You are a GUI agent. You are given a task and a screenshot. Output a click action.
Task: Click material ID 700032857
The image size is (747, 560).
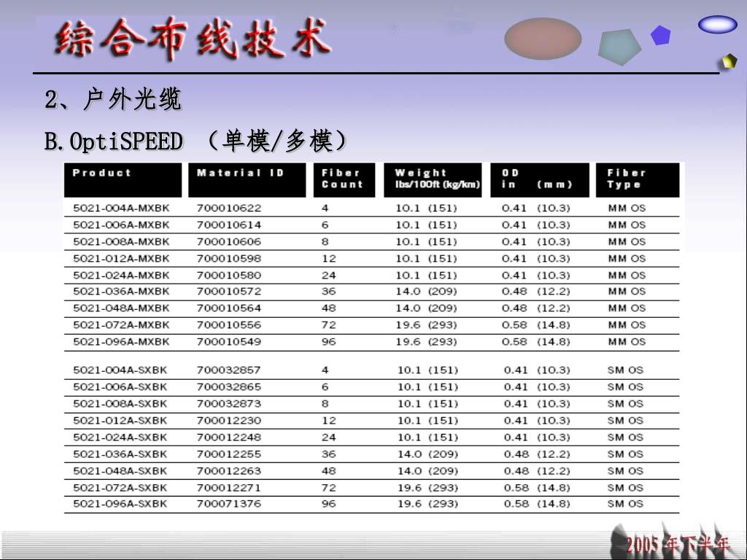[229, 370]
